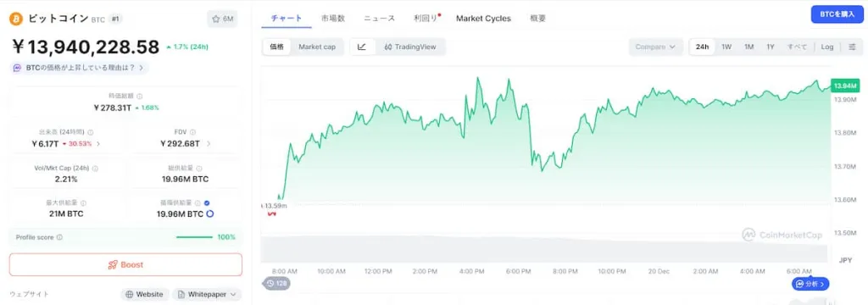The width and height of the screenshot is (868, 305).
Task: Switch chart to 価格 view
Action: (277, 47)
